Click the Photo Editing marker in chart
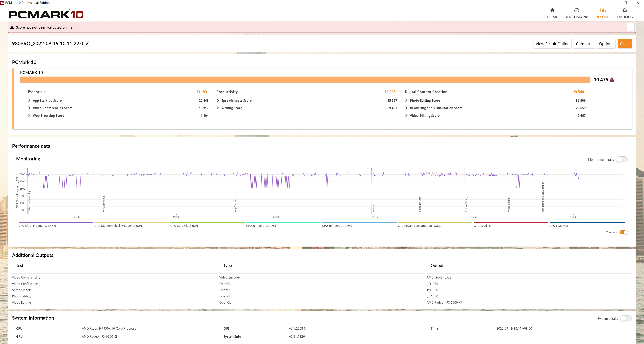The image size is (644, 344). click(466, 204)
